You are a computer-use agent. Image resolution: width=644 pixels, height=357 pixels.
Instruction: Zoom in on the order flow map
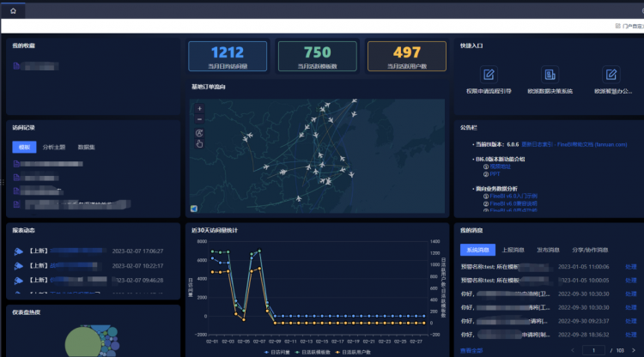[x=199, y=109]
